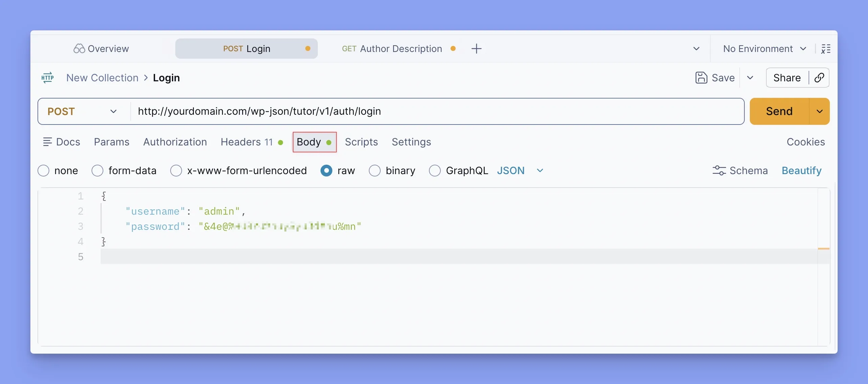Expand the tab list chevron
868x384 pixels.
click(x=696, y=49)
